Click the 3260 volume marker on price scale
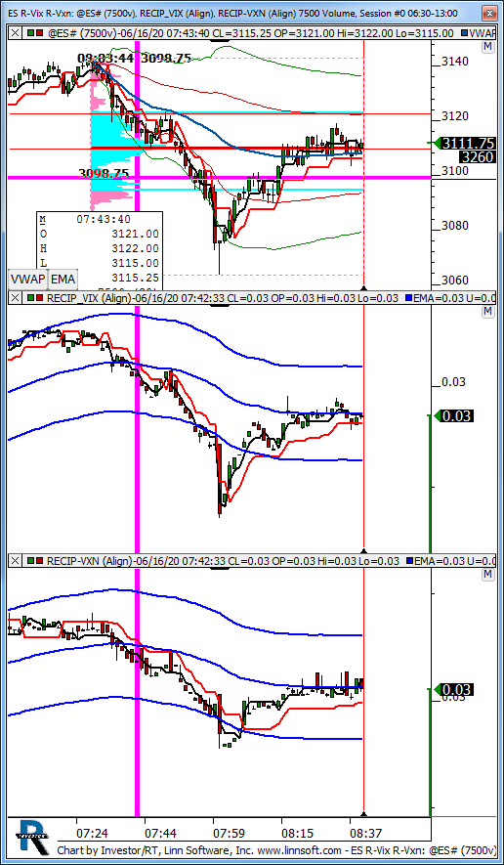 coord(478,157)
